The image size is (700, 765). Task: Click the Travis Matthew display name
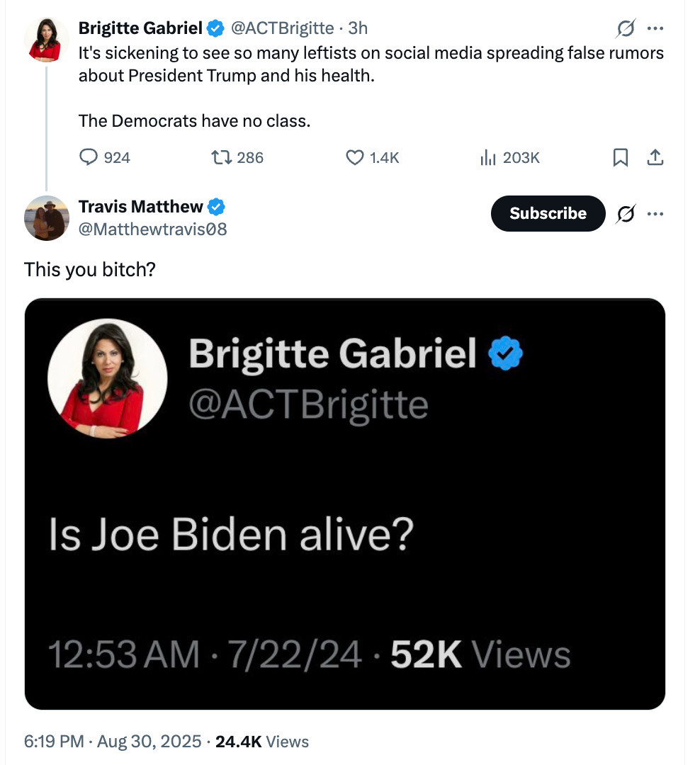tap(140, 206)
